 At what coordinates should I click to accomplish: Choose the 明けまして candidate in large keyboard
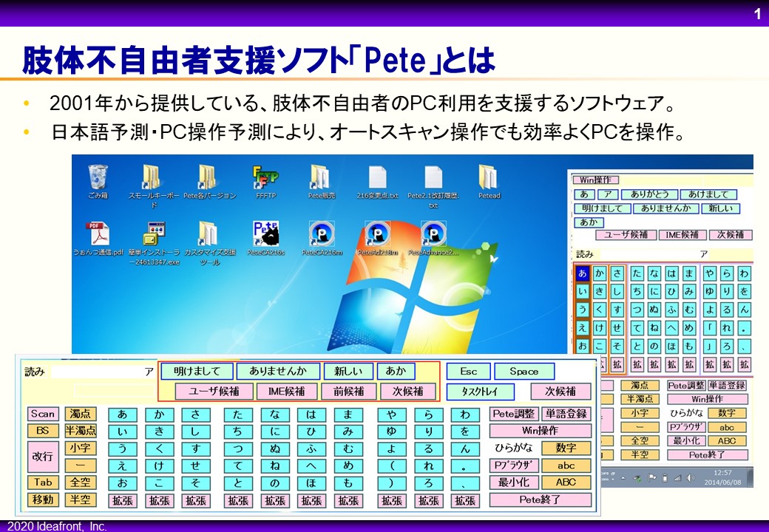[197, 372]
